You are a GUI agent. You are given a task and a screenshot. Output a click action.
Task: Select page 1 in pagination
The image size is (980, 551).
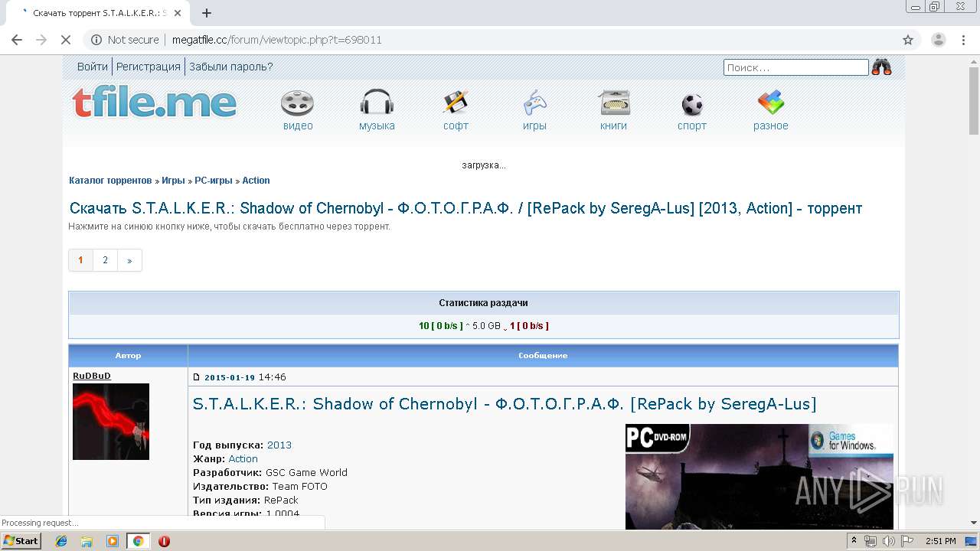(x=80, y=260)
